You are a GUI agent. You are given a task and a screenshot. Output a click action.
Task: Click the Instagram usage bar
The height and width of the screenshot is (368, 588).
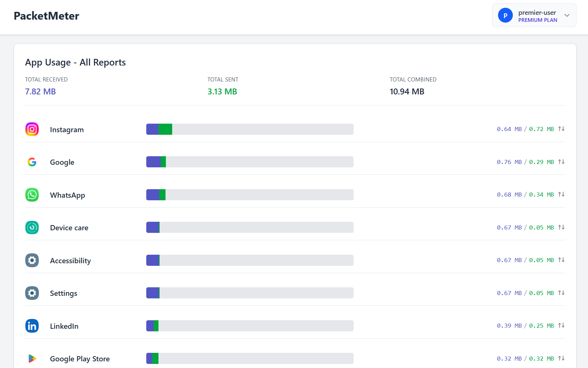pyautogui.click(x=250, y=129)
